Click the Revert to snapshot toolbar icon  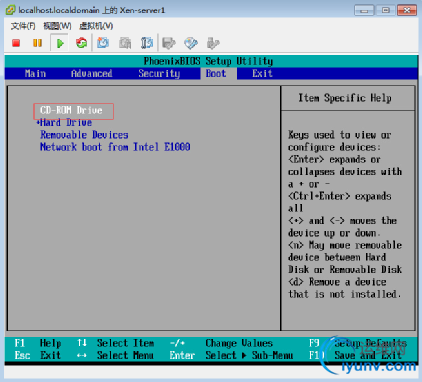pyautogui.click(x=125, y=43)
